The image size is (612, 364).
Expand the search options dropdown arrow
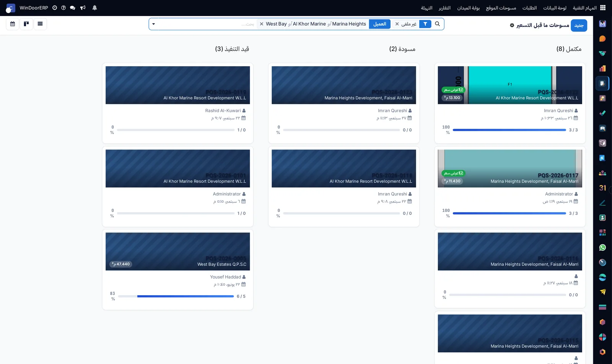pos(154,24)
